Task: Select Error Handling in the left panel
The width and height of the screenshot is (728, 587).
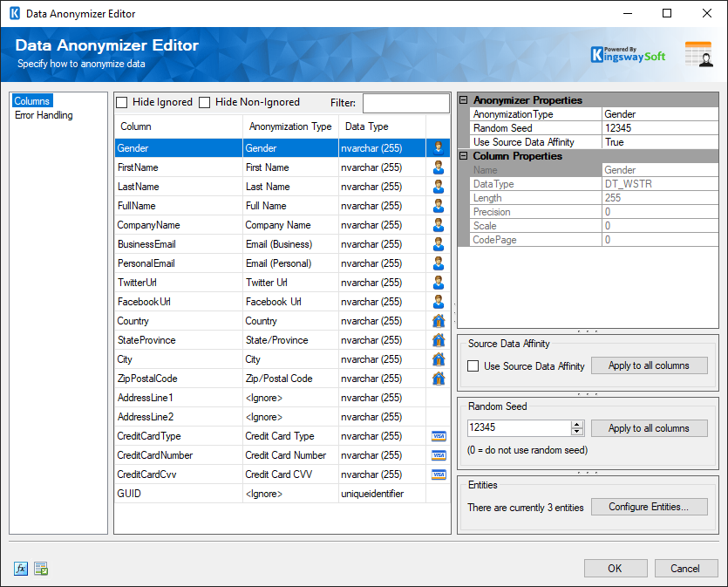Action: pyautogui.click(x=44, y=114)
